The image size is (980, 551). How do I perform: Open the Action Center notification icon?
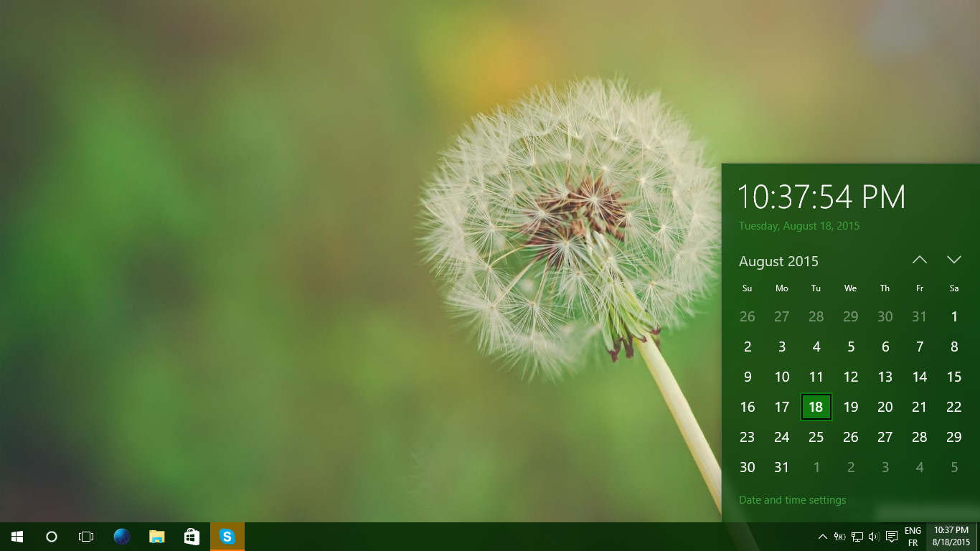[x=892, y=537]
